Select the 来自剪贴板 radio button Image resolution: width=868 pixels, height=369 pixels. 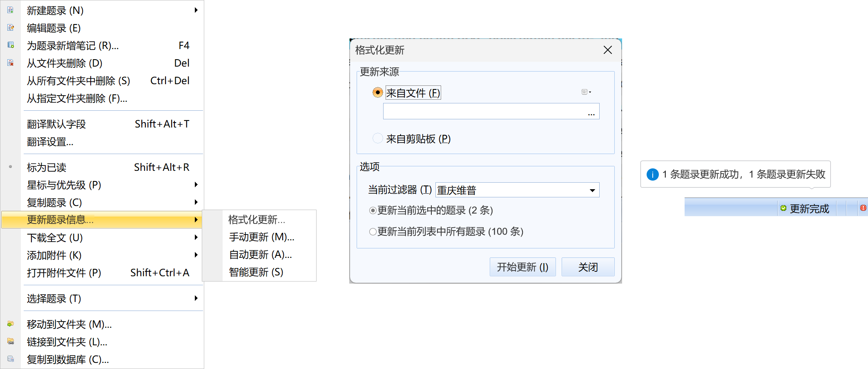pos(377,139)
